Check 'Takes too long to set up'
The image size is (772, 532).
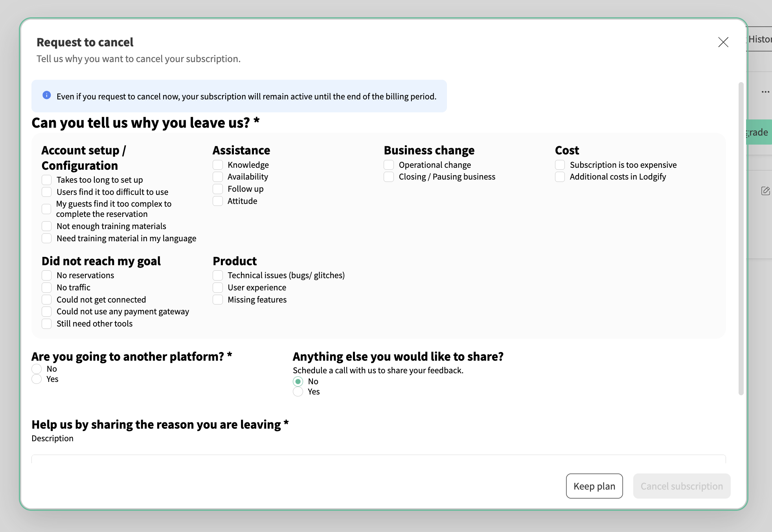coord(47,180)
